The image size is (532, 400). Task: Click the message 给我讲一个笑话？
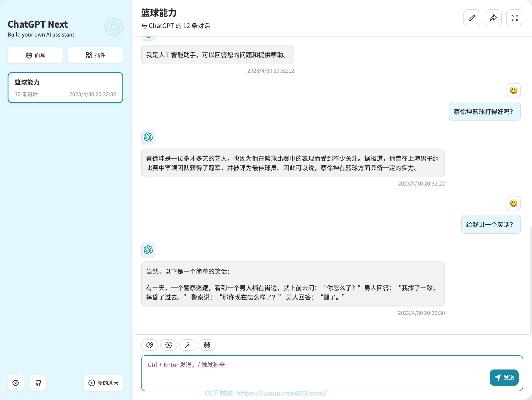click(491, 224)
